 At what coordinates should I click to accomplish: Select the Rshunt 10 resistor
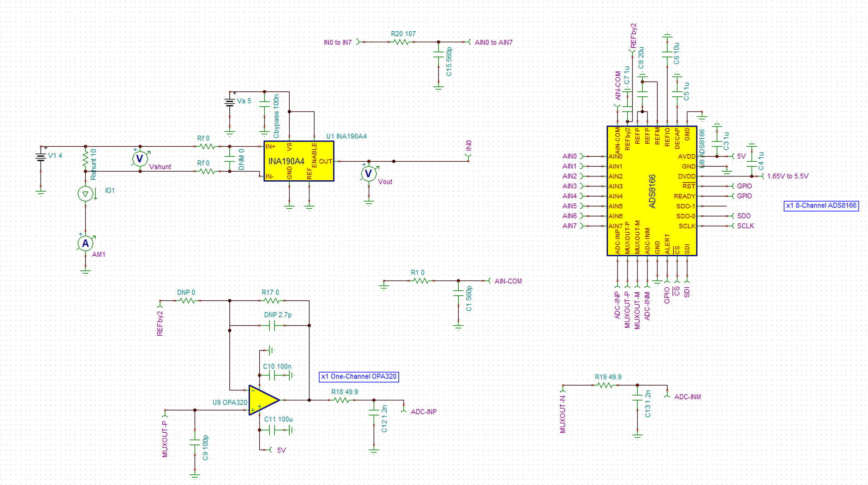click(85, 159)
